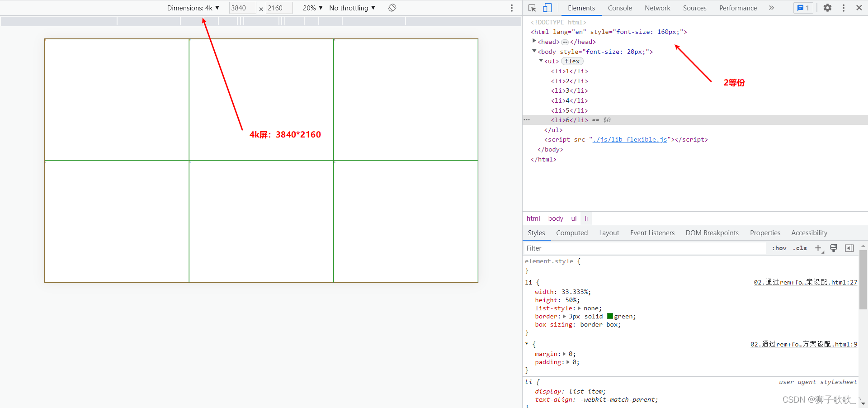The width and height of the screenshot is (868, 408).
Task: Click the height 50% value
Action: pos(571,300)
